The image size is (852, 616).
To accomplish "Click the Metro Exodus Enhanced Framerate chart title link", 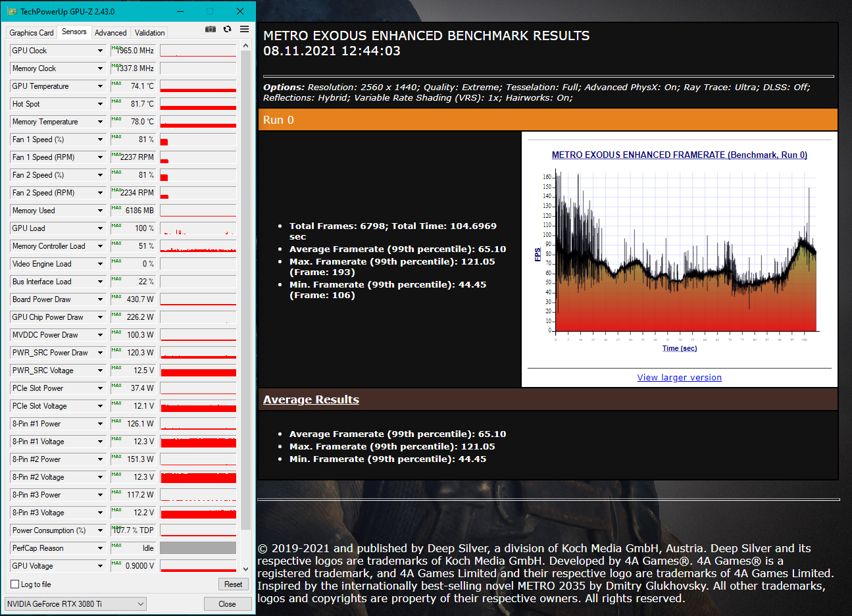I will point(680,155).
